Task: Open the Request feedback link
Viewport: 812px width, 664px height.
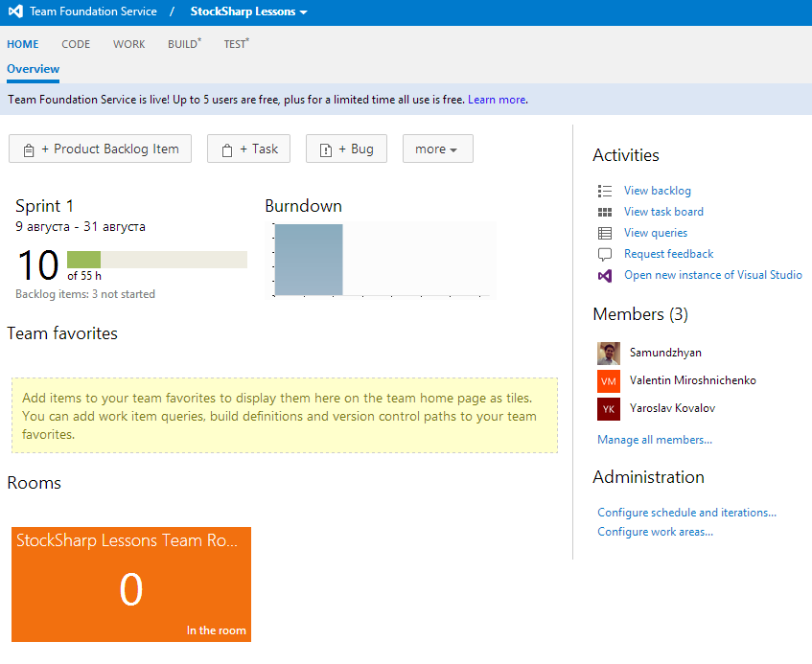Action: pyautogui.click(x=668, y=254)
